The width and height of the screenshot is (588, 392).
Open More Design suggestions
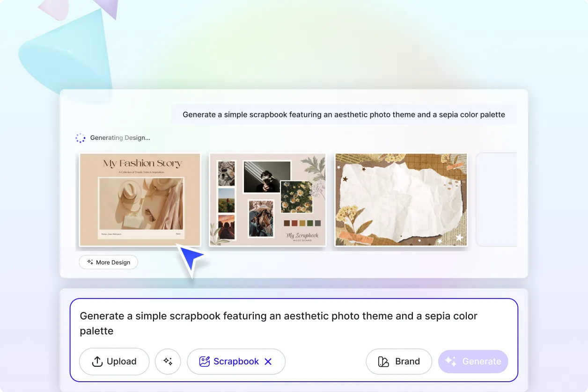pos(108,262)
